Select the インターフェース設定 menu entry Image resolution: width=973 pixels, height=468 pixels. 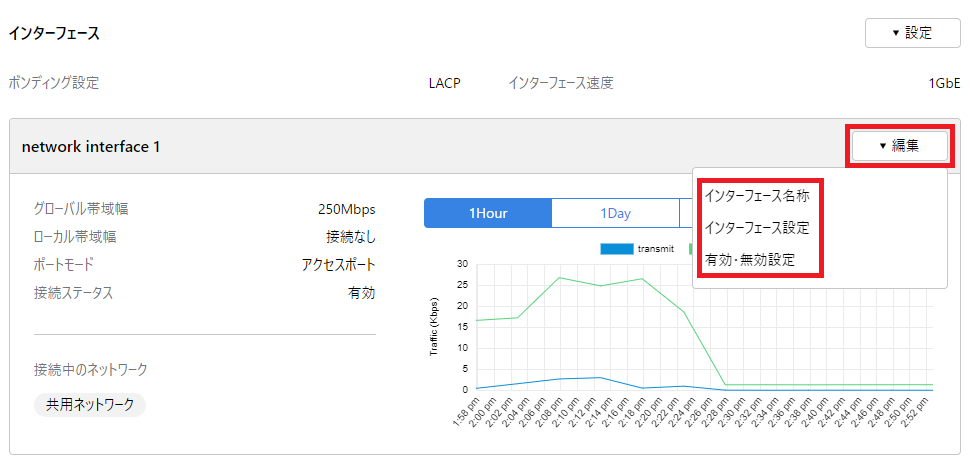(x=756, y=227)
